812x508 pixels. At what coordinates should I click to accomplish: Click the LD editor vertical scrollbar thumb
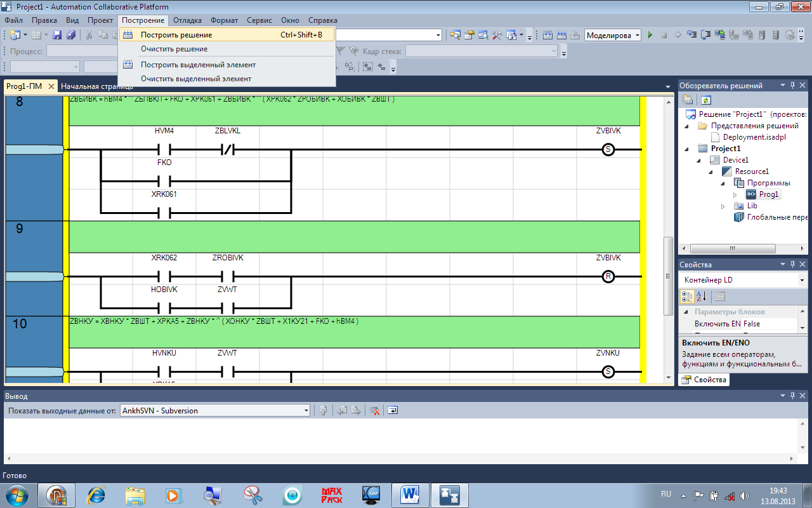coord(667,276)
